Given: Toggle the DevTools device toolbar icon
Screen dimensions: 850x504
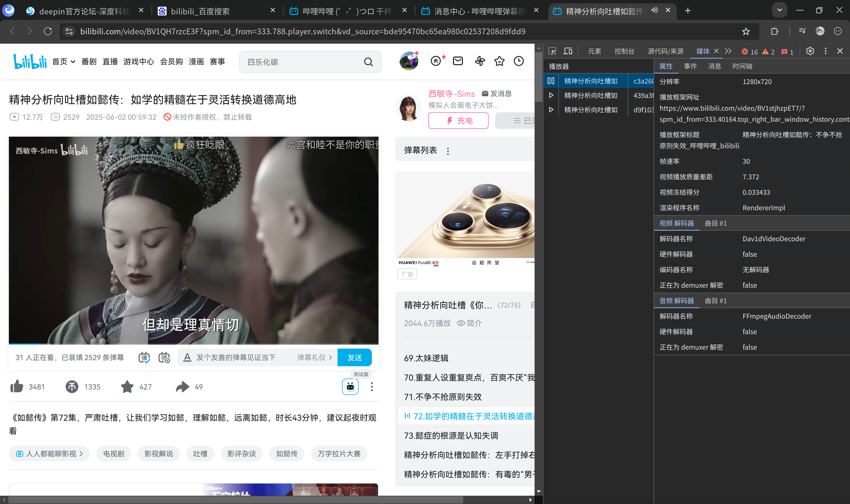Looking at the screenshot, I should tap(568, 51).
